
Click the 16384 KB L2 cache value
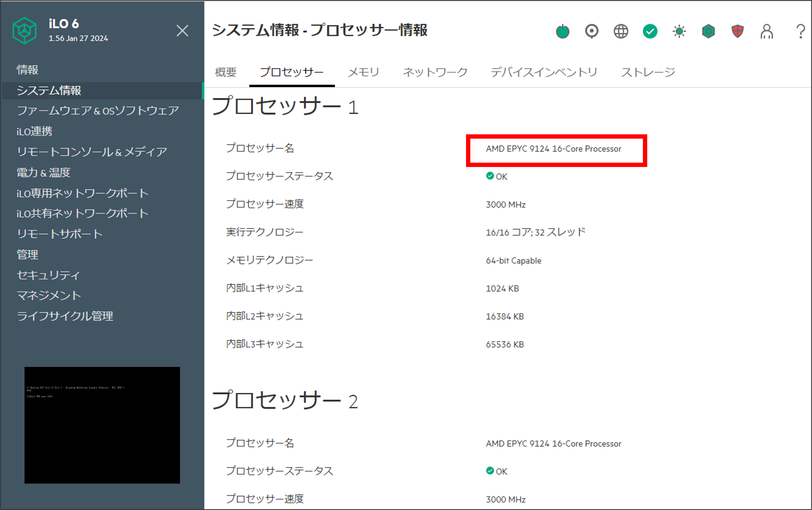tap(505, 317)
